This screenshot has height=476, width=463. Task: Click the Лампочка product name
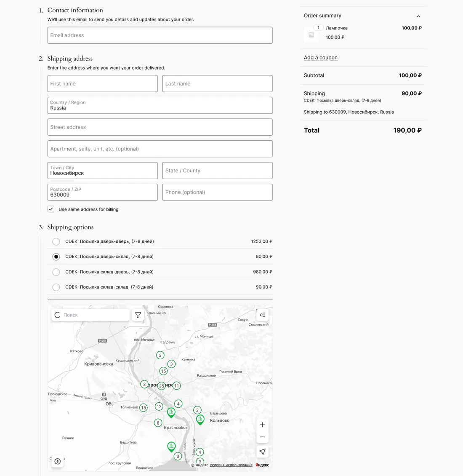point(336,28)
